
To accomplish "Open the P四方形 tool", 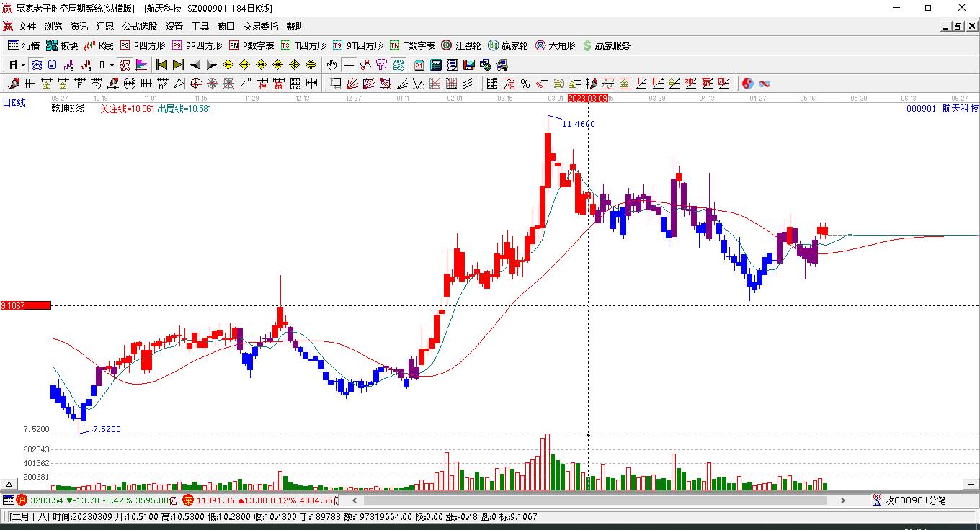I will point(142,45).
